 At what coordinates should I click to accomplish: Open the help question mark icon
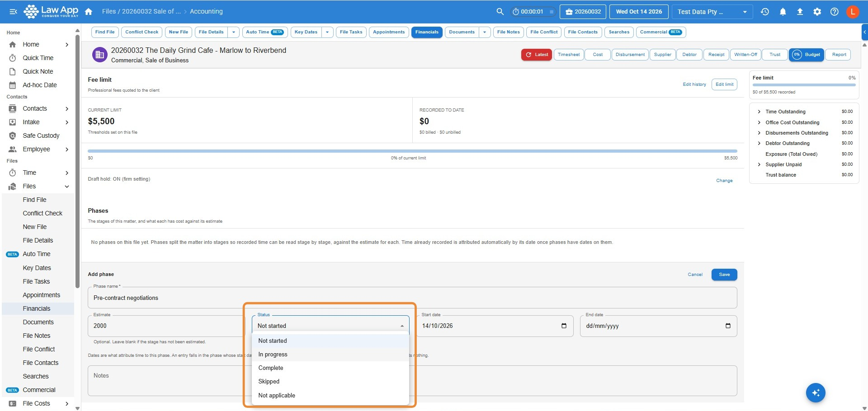pos(835,12)
